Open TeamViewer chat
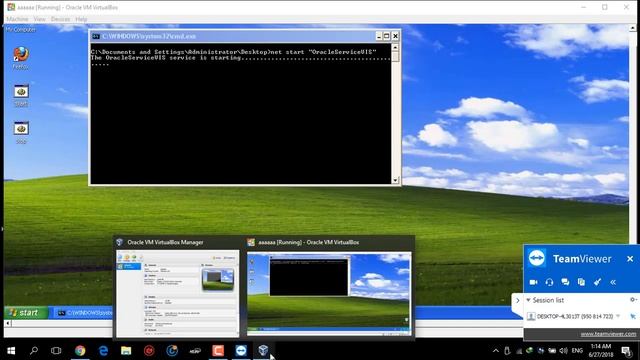640x360 pixels. tap(565, 282)
